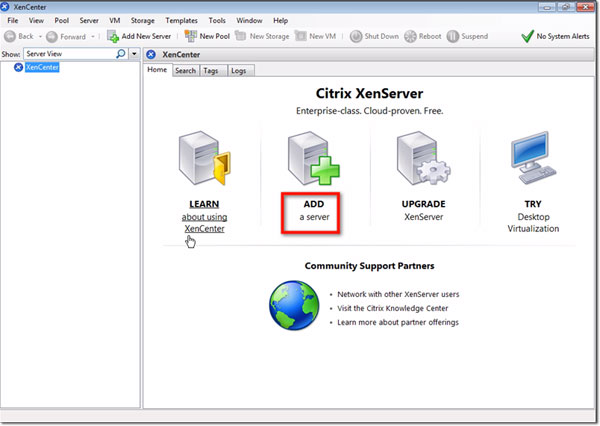Open the Templates menu
This screenshot has height=426, width=600.
tap(181, 21)
